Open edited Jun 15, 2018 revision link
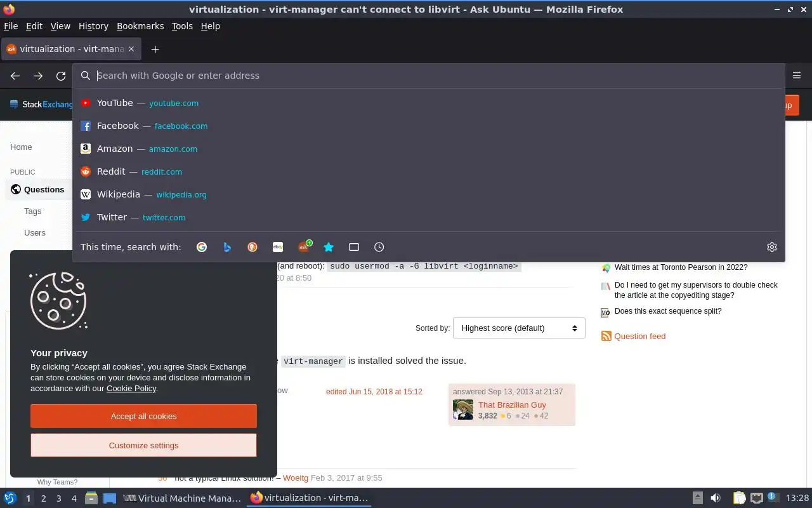The image size is (812, 508). (374, 391)
